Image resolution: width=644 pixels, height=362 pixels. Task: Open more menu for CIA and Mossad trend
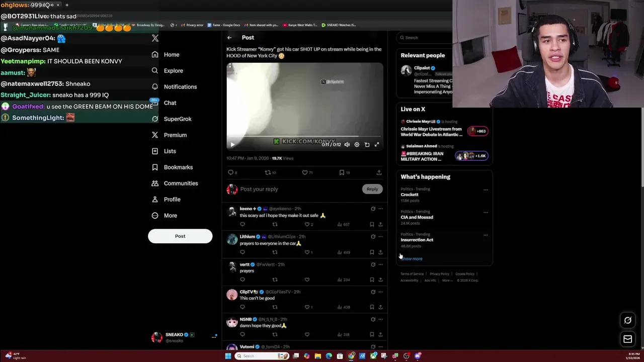(x=486, y=212)
